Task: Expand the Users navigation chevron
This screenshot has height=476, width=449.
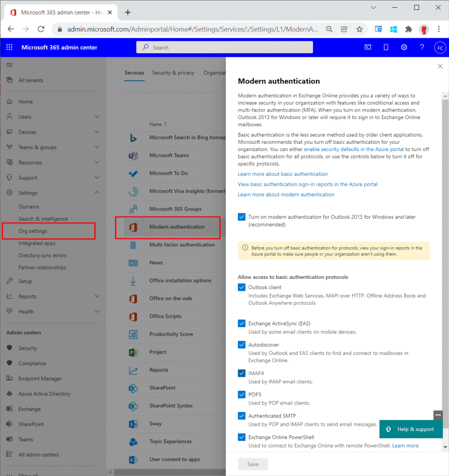Action: pos(97,116)
